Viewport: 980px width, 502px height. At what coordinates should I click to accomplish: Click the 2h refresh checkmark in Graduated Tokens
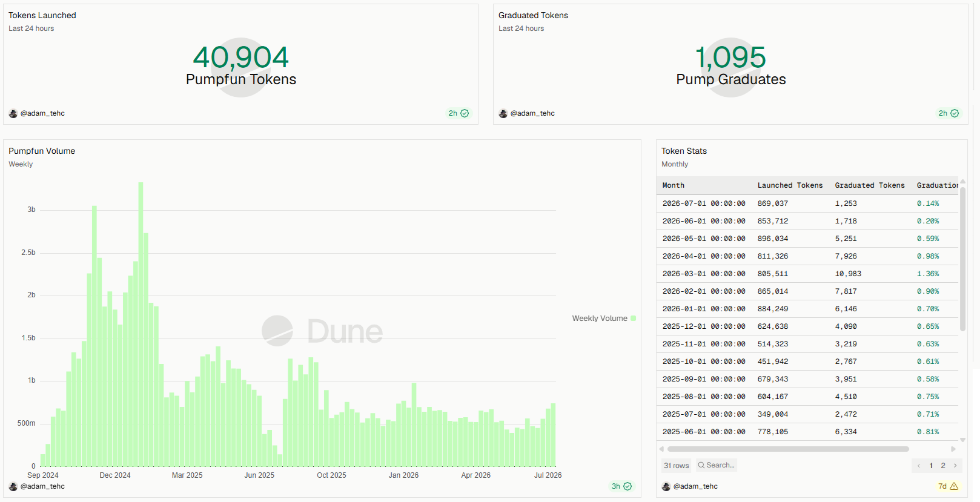[955, 113]
